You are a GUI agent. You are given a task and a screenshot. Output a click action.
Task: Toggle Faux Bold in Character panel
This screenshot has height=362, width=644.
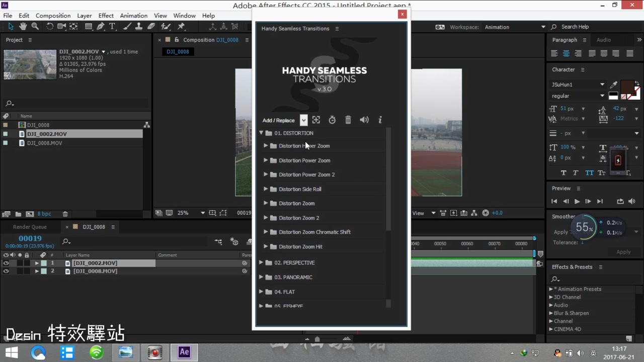(x=563, y=172)
